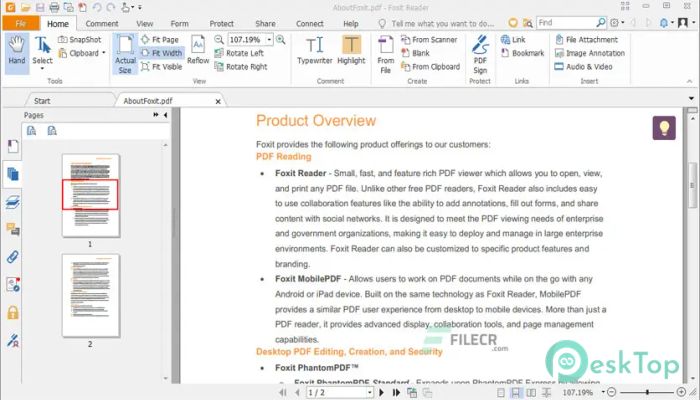Select page 1 thumbnail
Viewport: 700px width, 400px height.
(91, 196)
